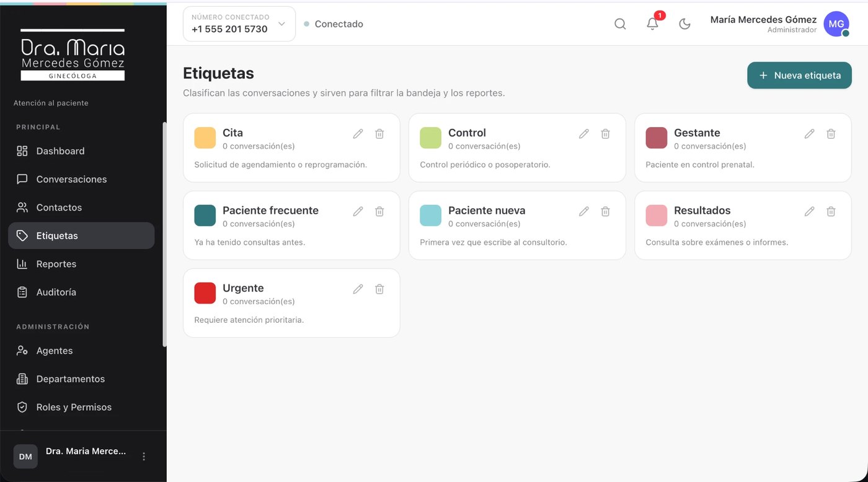Viewport: 868px width, 482px height.
Task: Click the MG user avatar
Action: [x=836, y=24]
